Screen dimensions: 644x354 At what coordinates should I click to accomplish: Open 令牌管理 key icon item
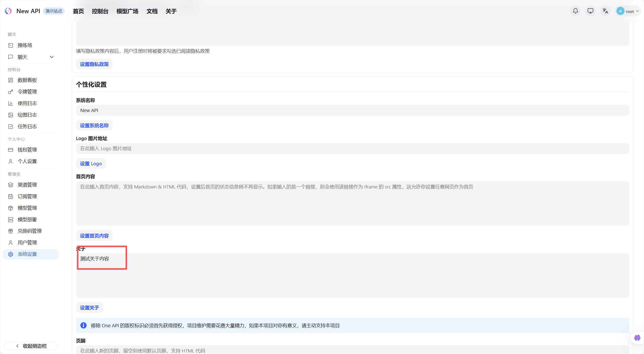pos(27,92)
